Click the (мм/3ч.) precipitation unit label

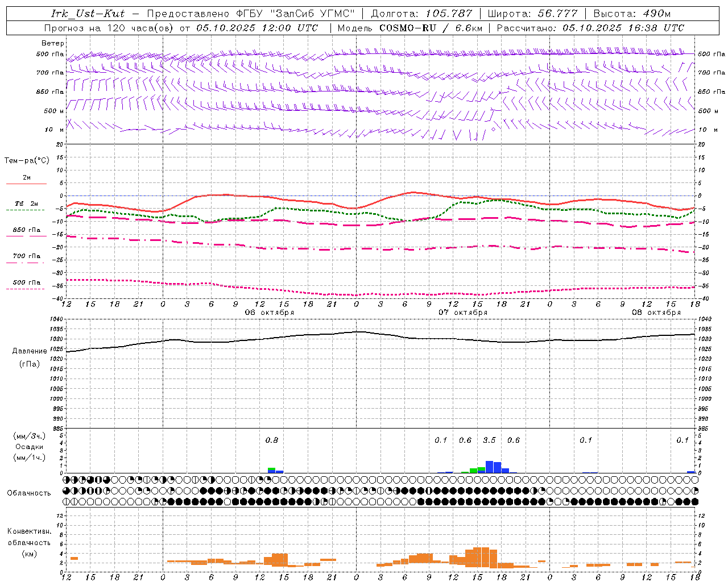click(30, 436)
